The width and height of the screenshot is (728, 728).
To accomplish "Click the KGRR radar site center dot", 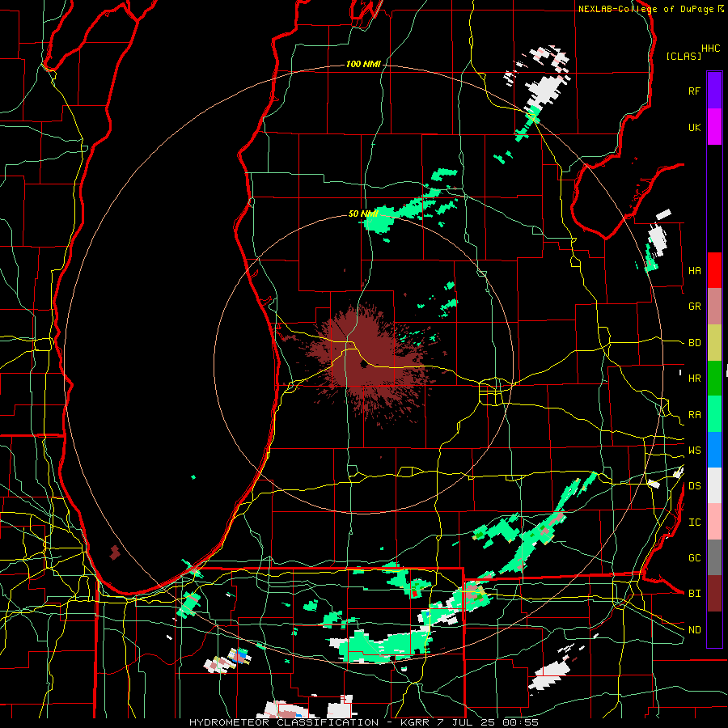I will [x=363, y=365].
